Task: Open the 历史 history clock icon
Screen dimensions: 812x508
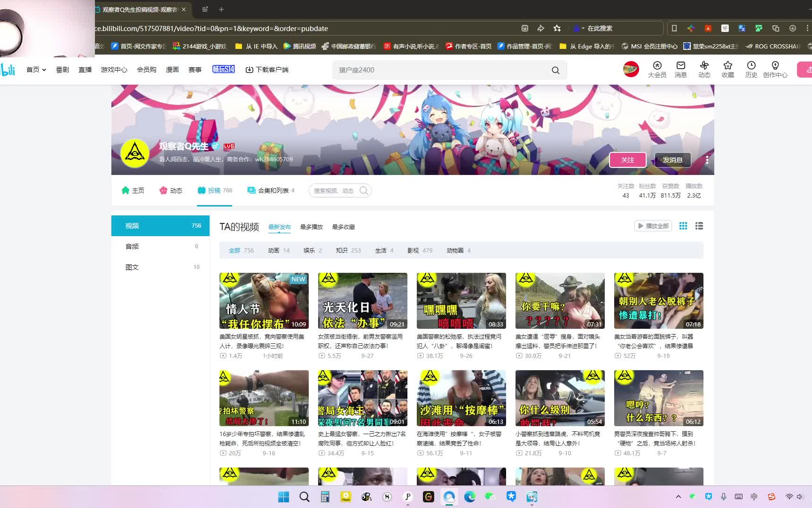Action: (x=751, y=70)
